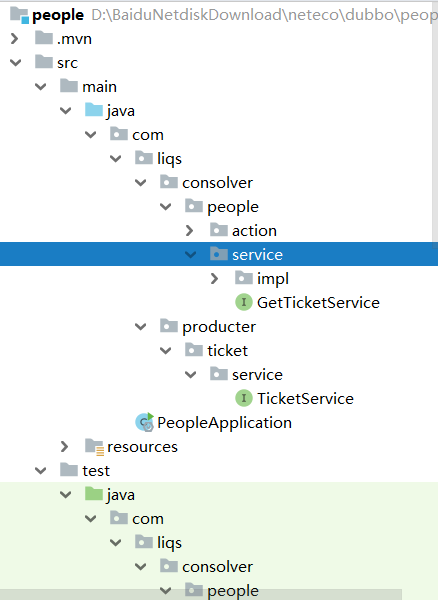Collapse the main java folder arrow
This screenshot has height=600, width=438.
[65, 111]
